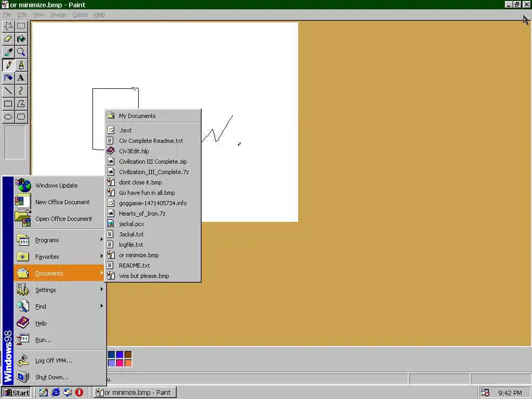The height and width of the screenshot is (399, 532).
Task: Pick the orange palette color
Action: pyautogui.click(x=128, y=363)
